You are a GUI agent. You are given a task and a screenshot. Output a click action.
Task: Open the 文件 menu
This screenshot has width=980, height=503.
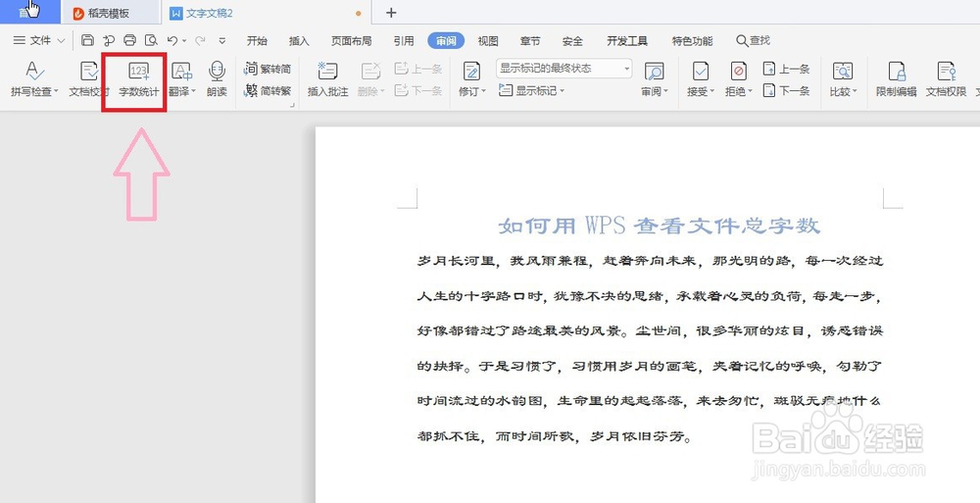click(x=39, y=40)
